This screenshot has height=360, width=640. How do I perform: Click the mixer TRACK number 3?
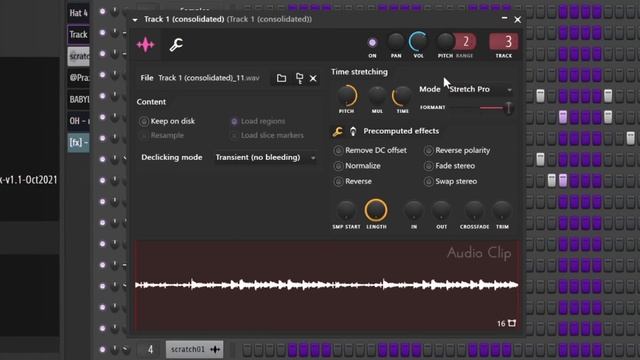pyautogui.click(x=504, y=41)
